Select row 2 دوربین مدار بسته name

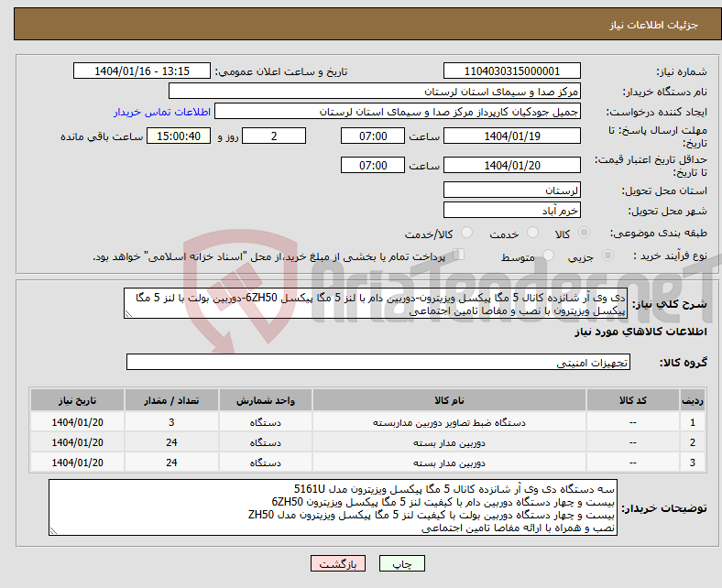coord(449,442)
